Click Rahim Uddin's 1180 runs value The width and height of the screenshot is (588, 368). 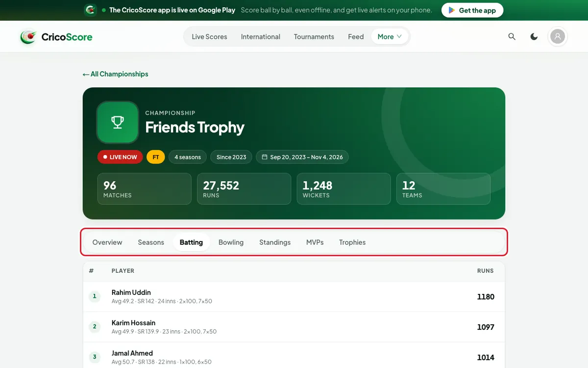(486, 297)
